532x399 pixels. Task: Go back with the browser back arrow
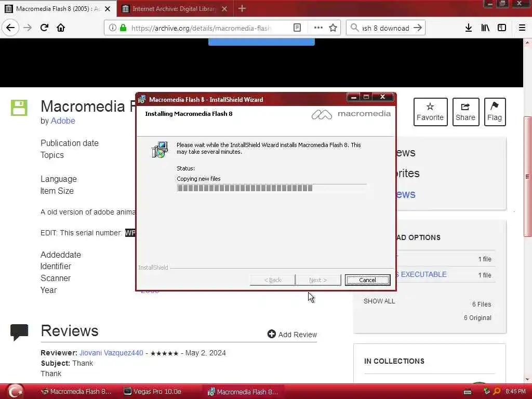[x=10, y=28]
